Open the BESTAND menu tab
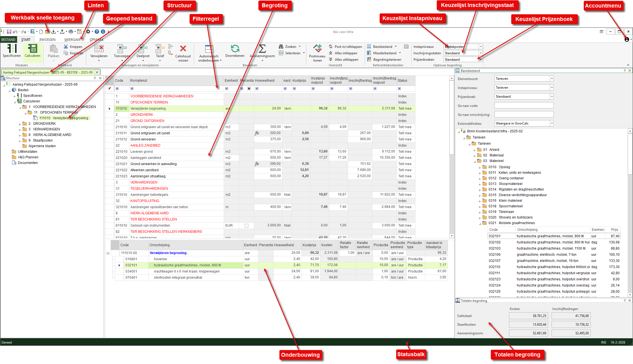Image resolution: width=633 pixels, height=364 pixels. pyautogui.click(x=8, y=40)
